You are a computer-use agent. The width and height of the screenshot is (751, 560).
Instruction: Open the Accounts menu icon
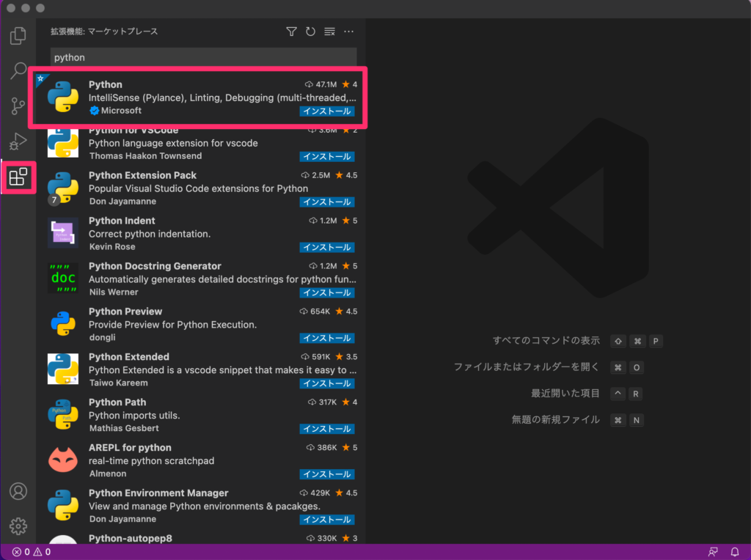[x=18, y=491]
